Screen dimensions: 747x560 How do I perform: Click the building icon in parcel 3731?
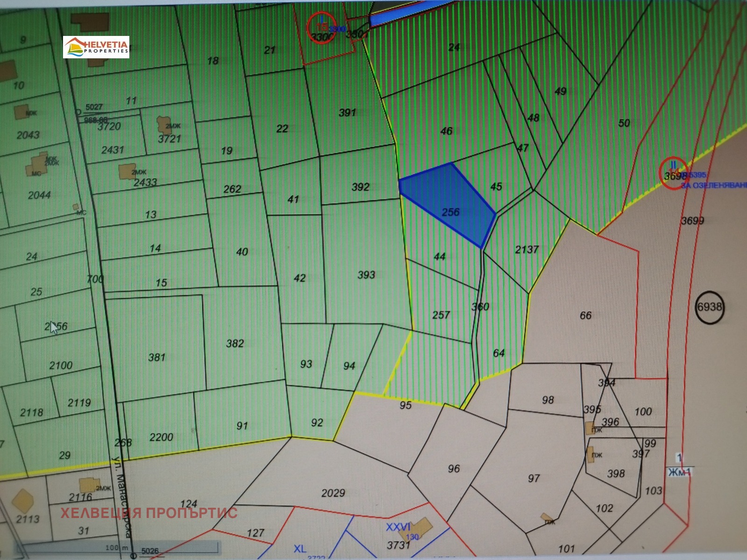(423, 526)
